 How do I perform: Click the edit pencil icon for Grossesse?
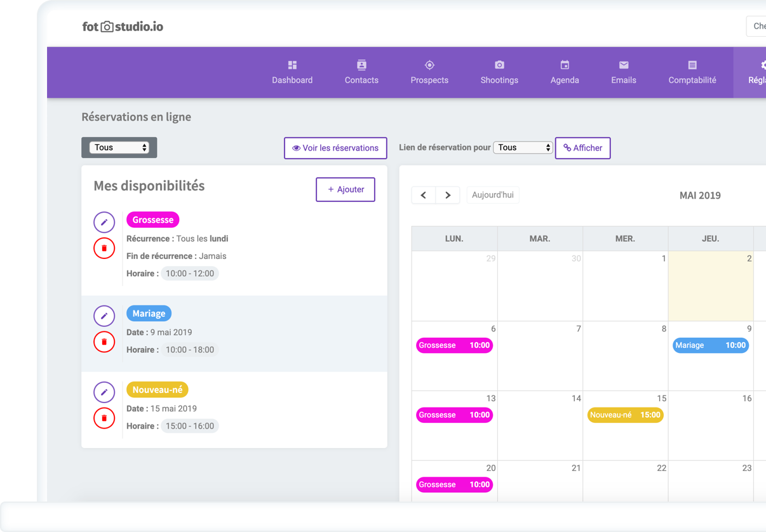(104, 222)
